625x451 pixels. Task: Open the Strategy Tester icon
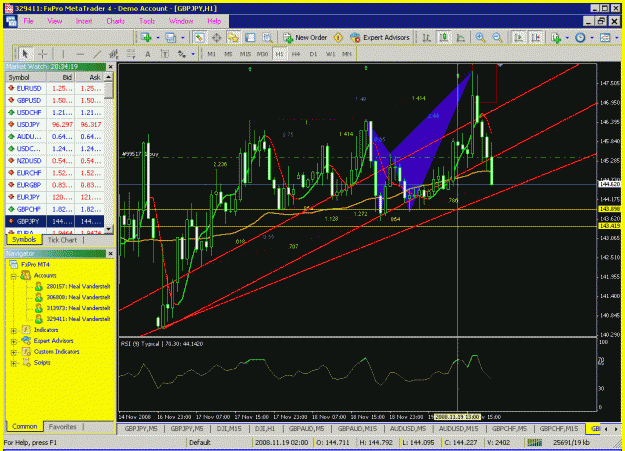(267, 37)
